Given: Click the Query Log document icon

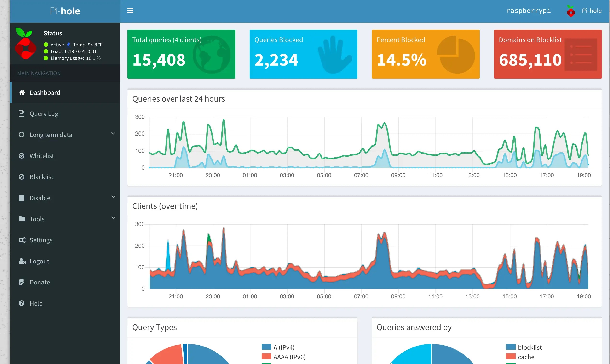Looking at the screenshot, I should [x=22, y=114].
